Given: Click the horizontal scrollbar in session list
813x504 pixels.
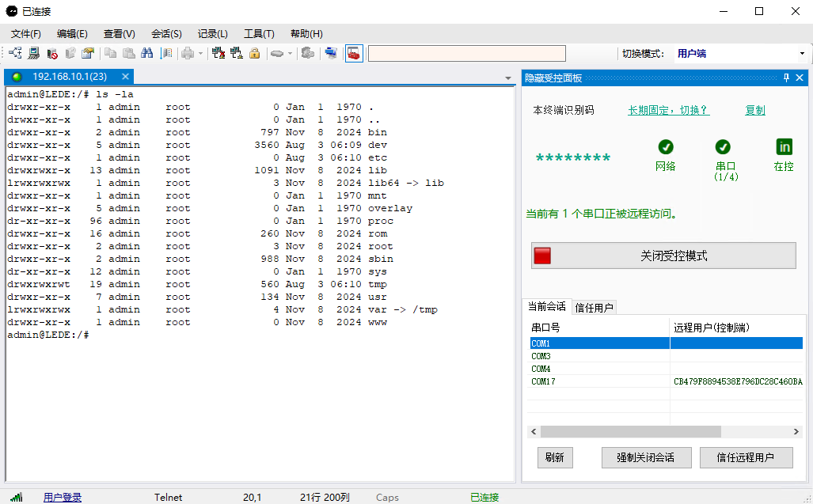Looking at the screenshot, I should tap(630, 432).
